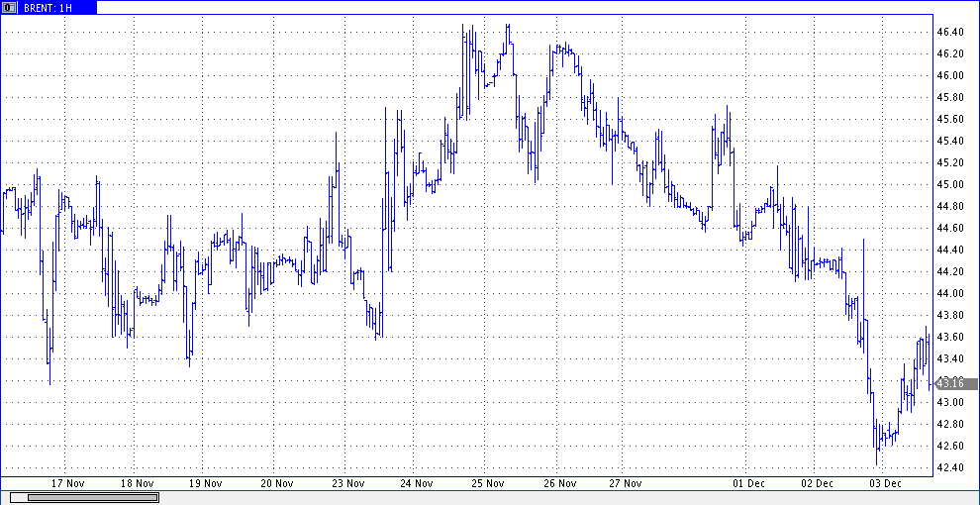Click the 42.40 price axis label
The image size is (980, 505).
click(948, 467)
